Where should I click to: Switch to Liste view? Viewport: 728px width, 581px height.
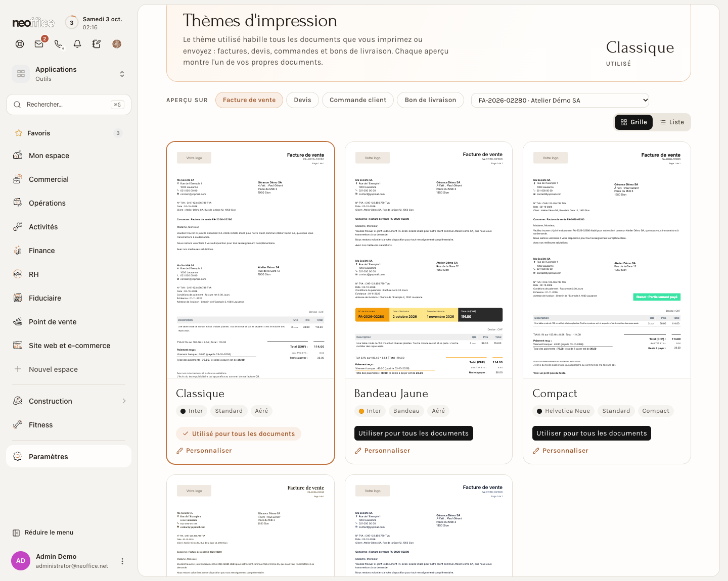672,122
